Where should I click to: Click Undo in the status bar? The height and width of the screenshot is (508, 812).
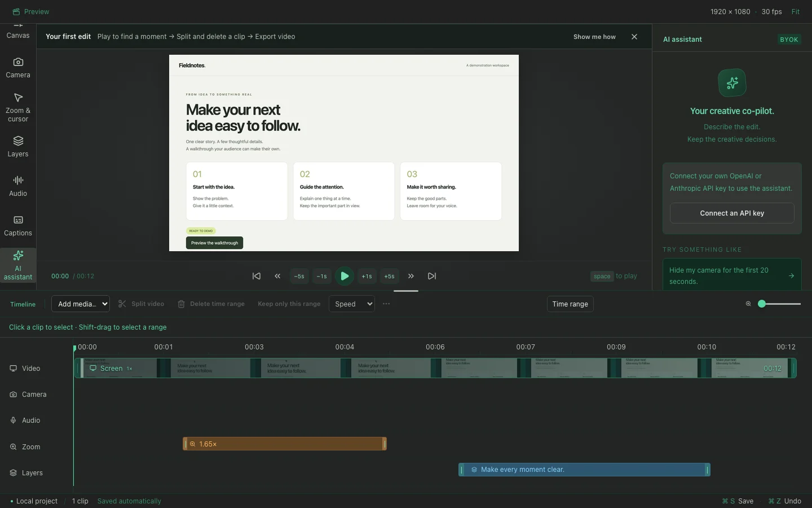point(784,501)
